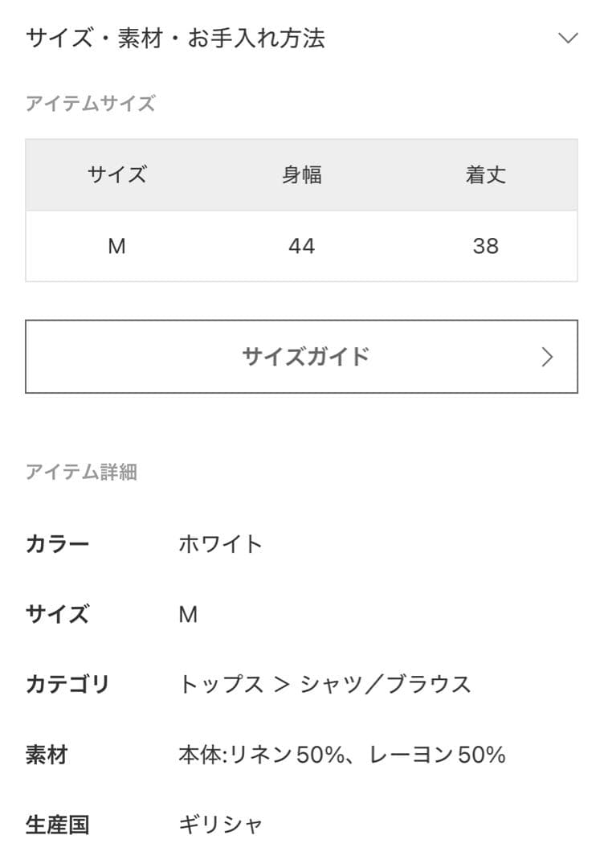Click the アイテム詳細 section label

[83, 473]
